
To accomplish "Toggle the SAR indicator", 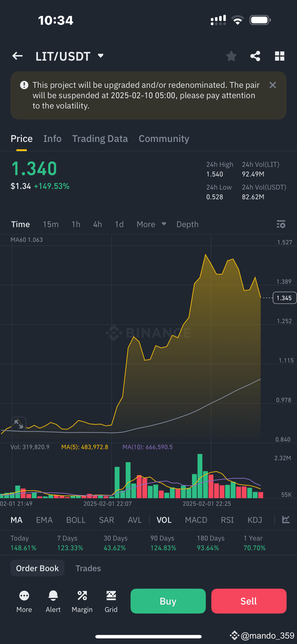I will pyautogui.click(x=106, y=520).
